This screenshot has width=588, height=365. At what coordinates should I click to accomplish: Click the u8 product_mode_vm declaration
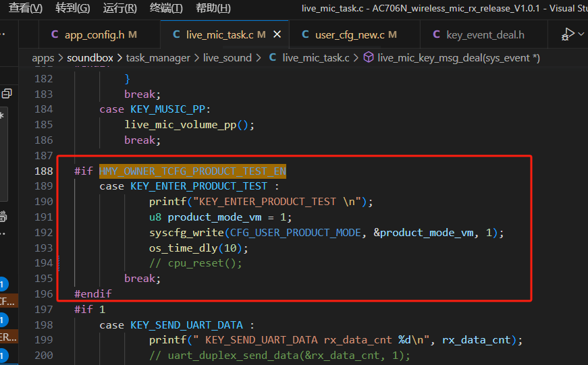tap(220, 217)
